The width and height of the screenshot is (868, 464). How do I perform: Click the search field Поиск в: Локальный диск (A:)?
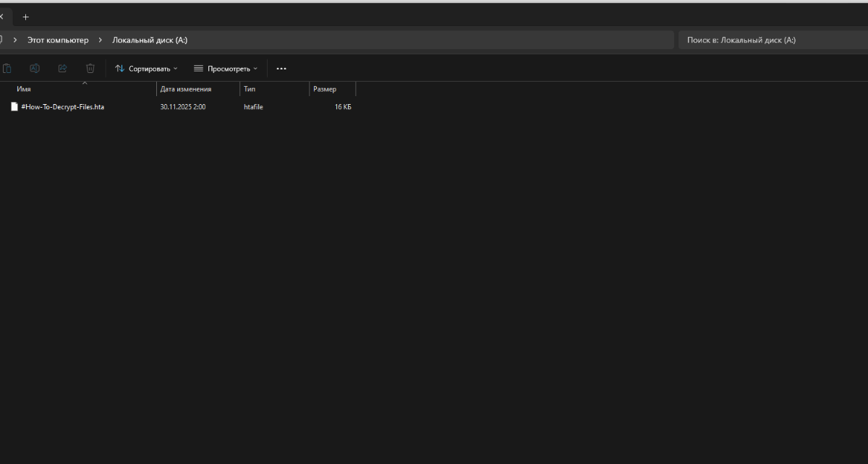tap(773, 40)
